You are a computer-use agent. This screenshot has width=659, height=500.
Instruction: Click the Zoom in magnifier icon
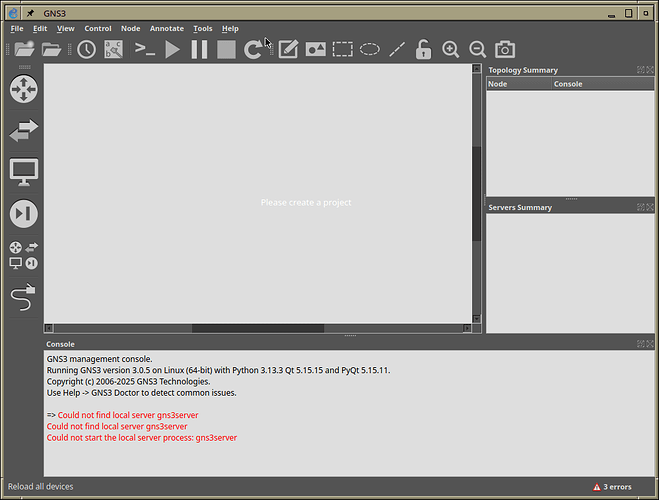(x=451, y=49)
